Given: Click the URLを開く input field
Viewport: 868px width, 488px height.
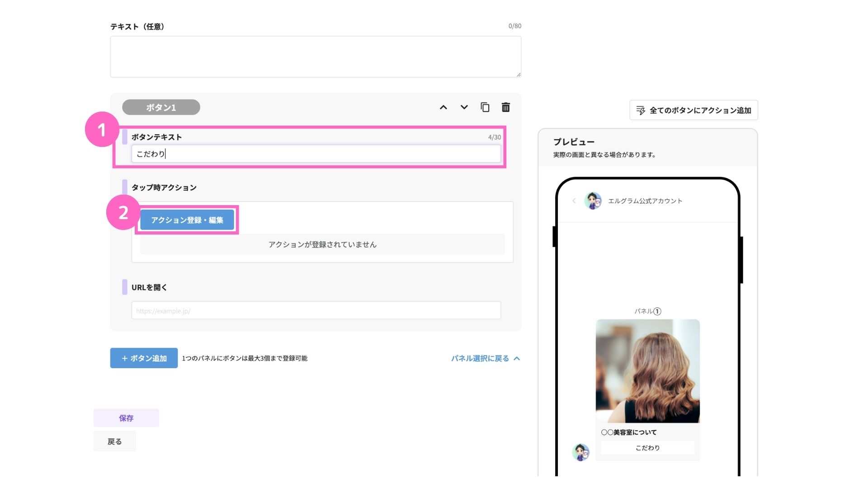Looking at the screenshot, I should pos(316,310).
